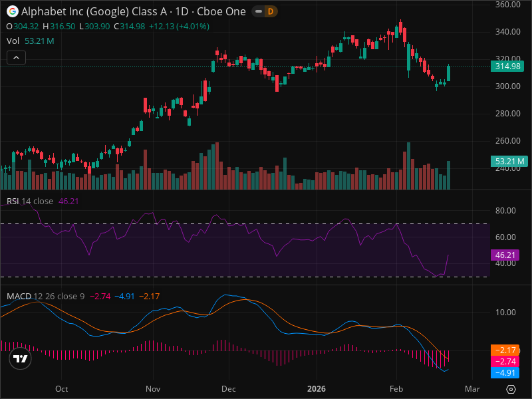Click the green 314.98 last price label
This screenshot has width=532, height=399.
tap(507, 66)
